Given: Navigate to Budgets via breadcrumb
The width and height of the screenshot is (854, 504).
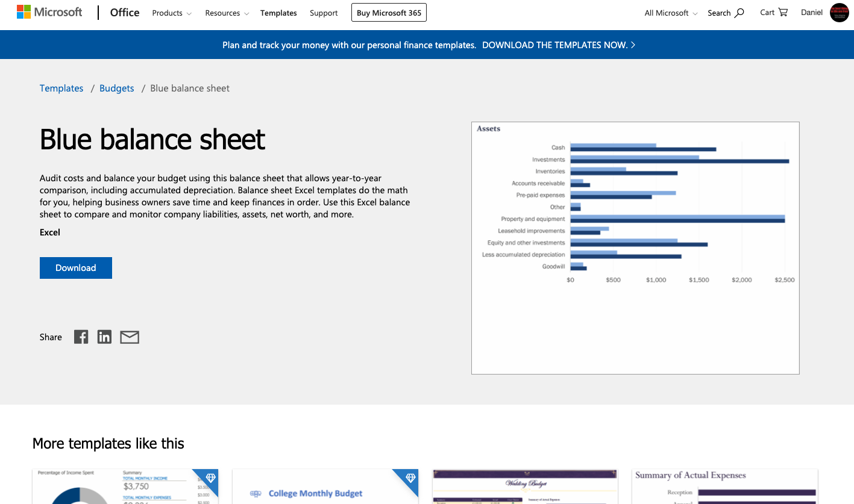Looking at the screenshot, I should [x=116, y=88].
